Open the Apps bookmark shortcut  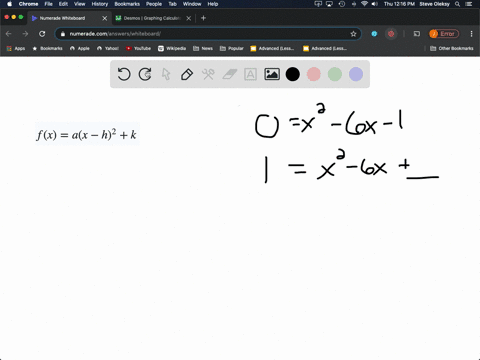click(16, 48)
